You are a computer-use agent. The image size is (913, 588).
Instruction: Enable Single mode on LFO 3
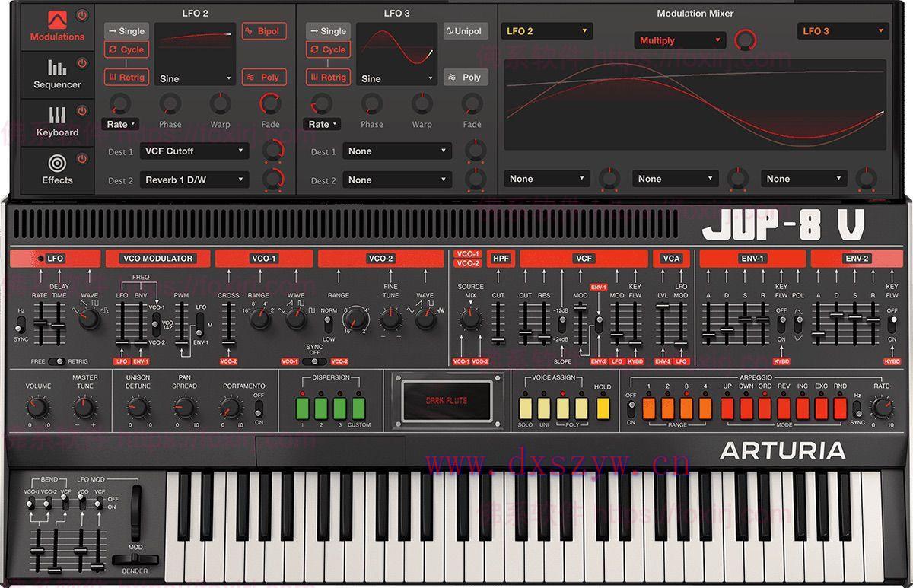pos(328,31)
